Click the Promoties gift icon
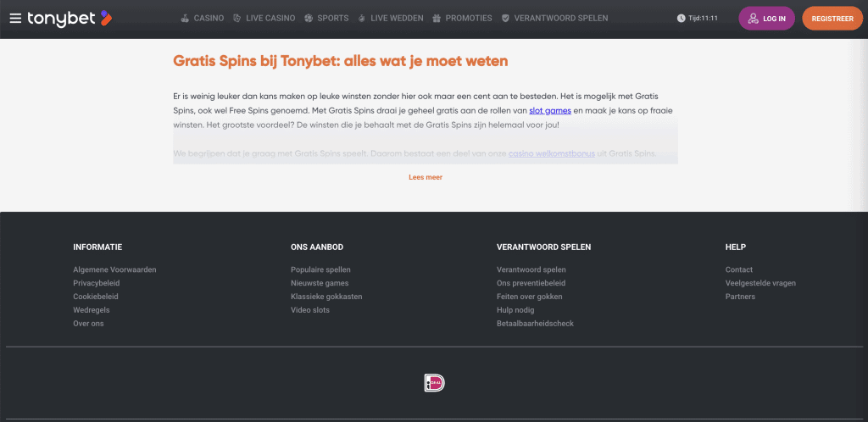Screen dimensions: 868x422 click(437, 19)
